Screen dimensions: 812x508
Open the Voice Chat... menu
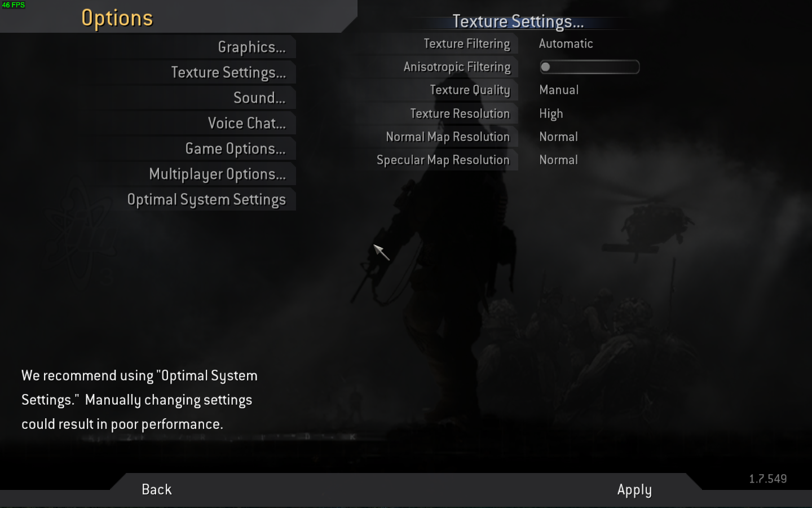[246, 123]
